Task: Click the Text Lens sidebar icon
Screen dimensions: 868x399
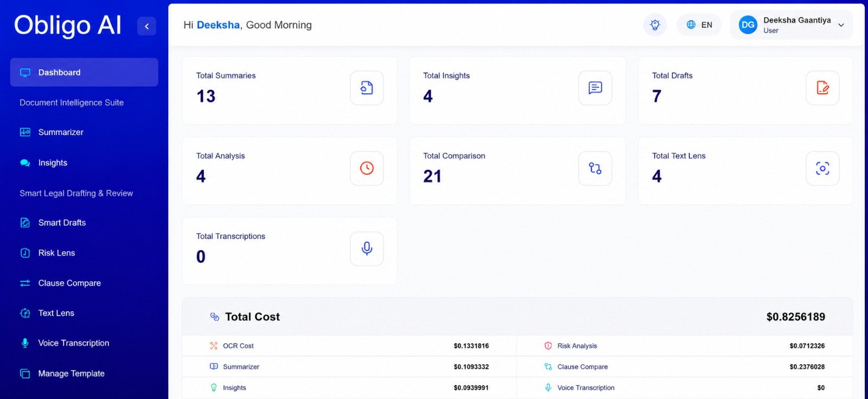Action: point(25,313)
